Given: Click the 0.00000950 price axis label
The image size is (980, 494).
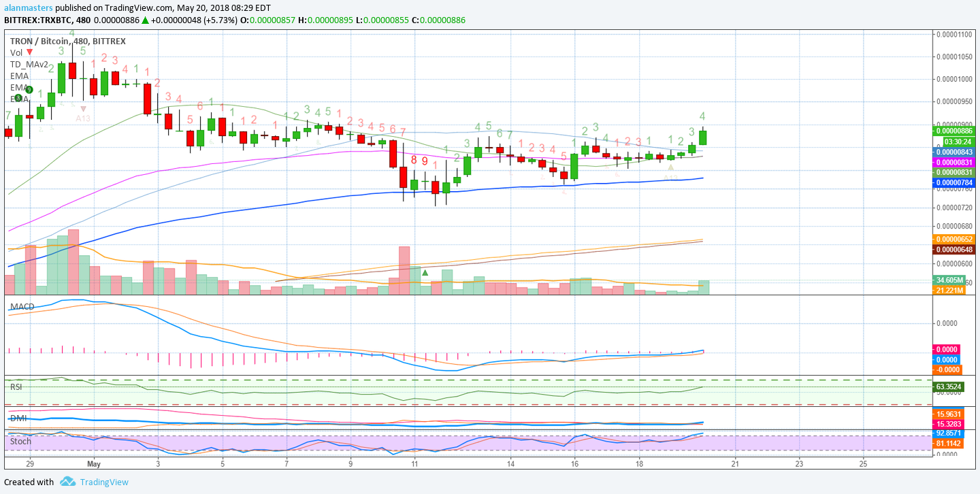Looking at the screenshot, I should pyautogui.click(x=955, y=101).
